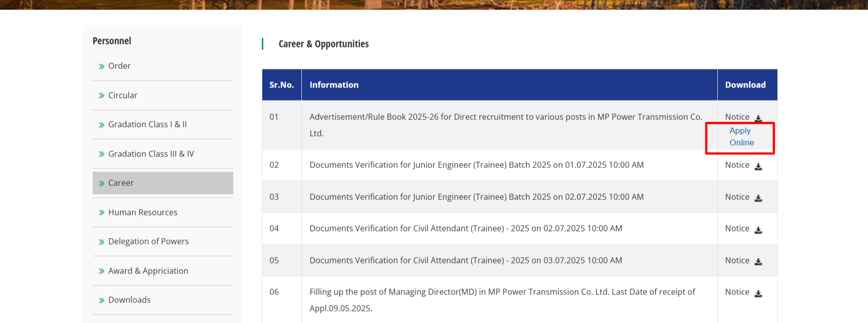Open Award & Appriciation section

148,271
